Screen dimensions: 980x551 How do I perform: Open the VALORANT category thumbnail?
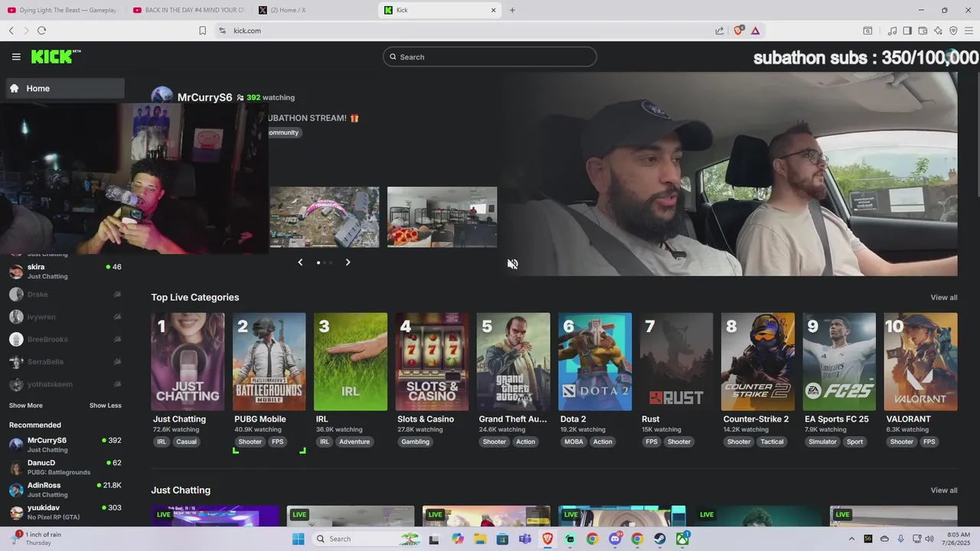coord(920,362)
